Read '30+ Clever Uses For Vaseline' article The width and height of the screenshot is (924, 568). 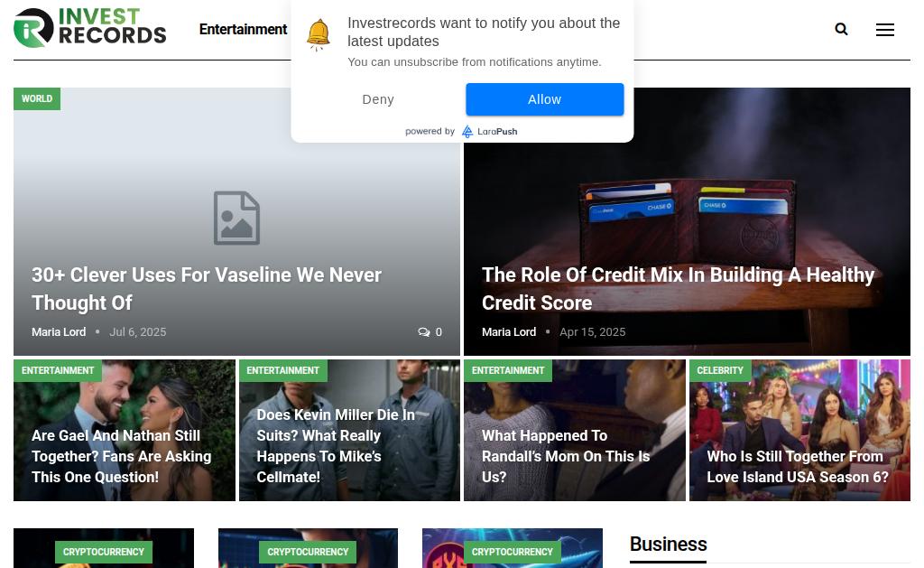(207, 288)
